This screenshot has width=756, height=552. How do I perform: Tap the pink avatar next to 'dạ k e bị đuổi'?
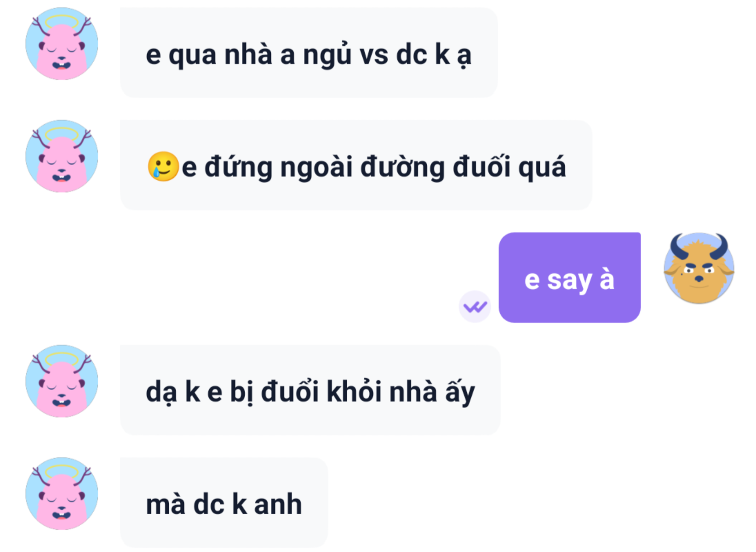(62, 381)
